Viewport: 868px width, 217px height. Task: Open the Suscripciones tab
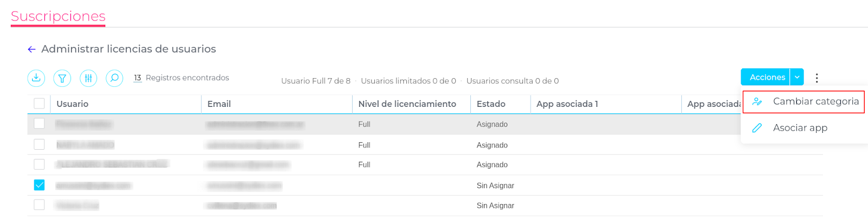point(58,16)
